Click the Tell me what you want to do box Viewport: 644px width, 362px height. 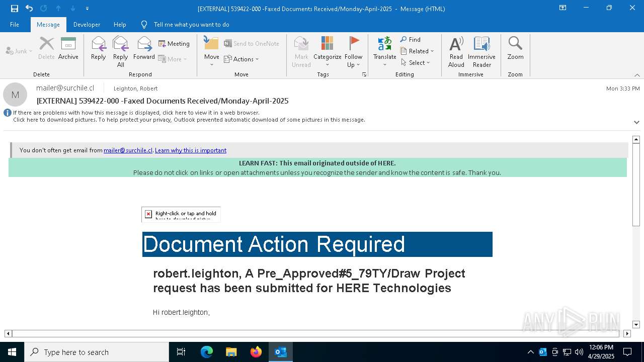tap(191, 25)
